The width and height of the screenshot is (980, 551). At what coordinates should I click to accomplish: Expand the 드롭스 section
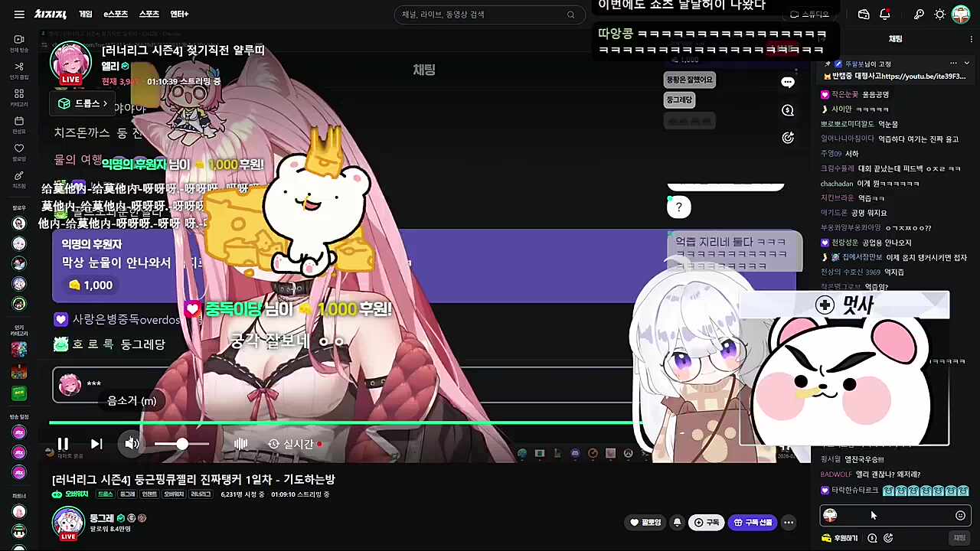coord(82,103)
